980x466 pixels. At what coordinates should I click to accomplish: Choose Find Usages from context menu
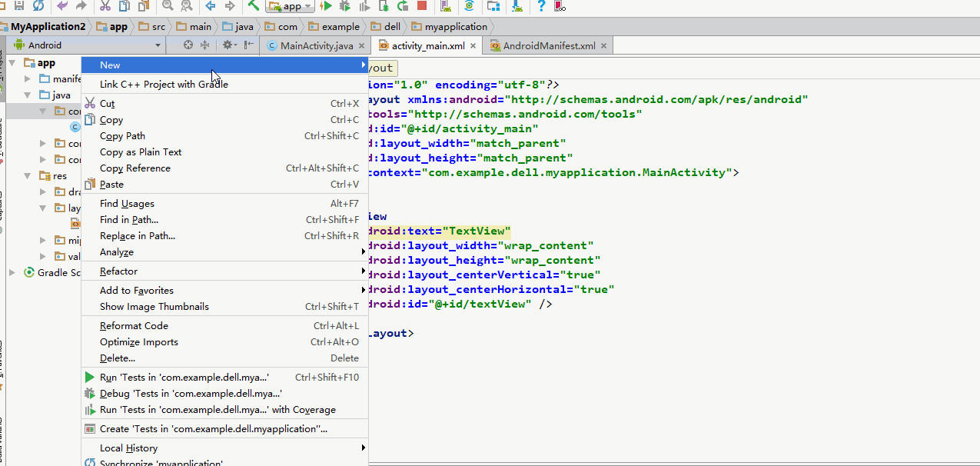click(127, 204)
